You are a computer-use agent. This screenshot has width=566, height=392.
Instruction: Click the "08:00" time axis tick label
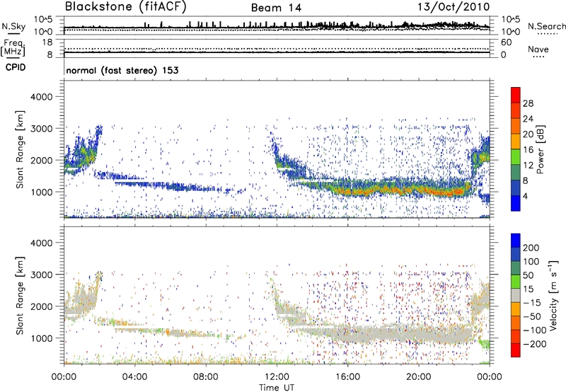click(206, 377)
